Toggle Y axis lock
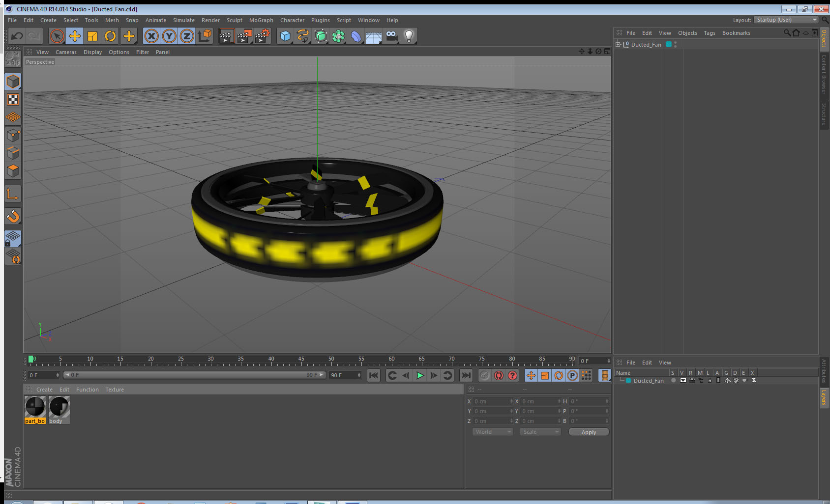The image size is (830, 504). coord(169,36)
